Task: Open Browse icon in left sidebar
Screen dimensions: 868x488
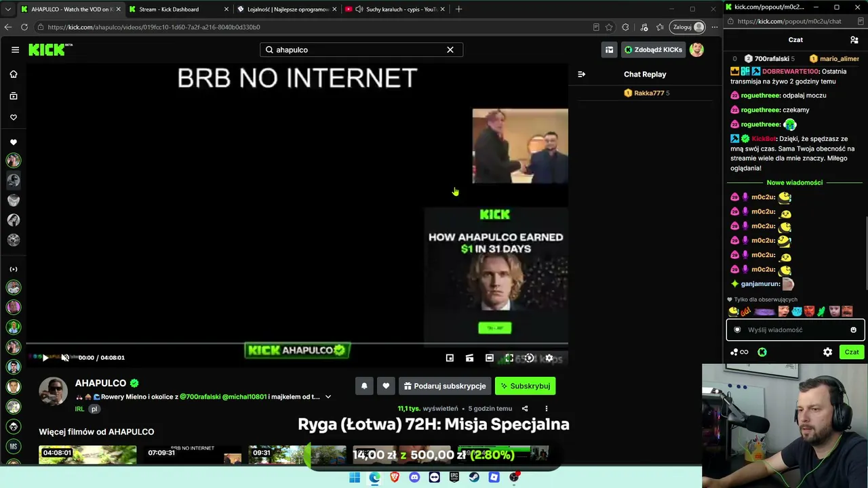Action: [x=14, y=96]
